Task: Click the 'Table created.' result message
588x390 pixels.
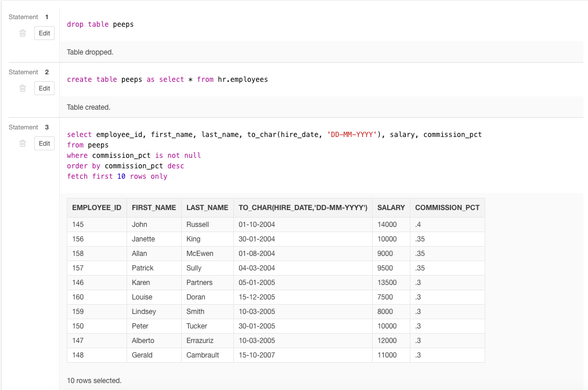Action: click(x=88, y=107)
